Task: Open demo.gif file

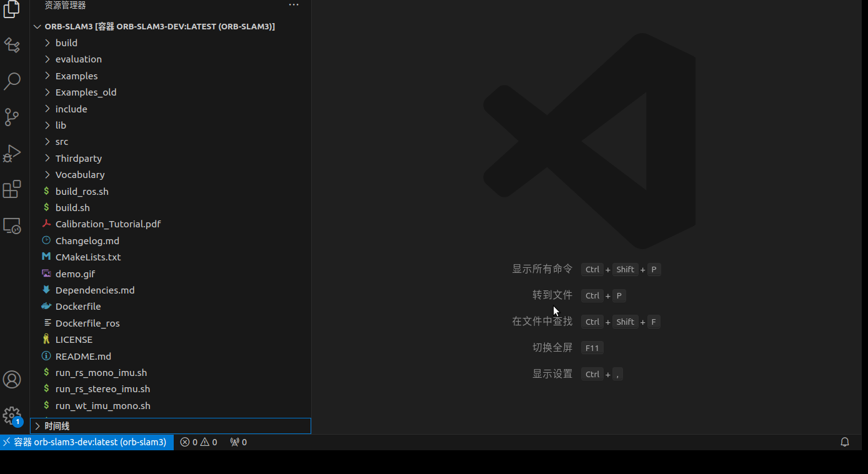Action: [171, 274]
